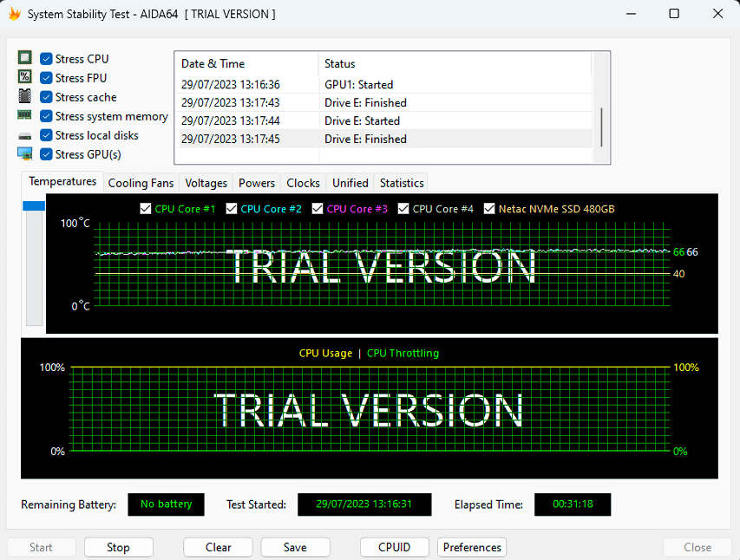Close the AIDA64 window via title bar X
Image resolution: width=740 pixels, height=560 pixels.
[717, 14]
